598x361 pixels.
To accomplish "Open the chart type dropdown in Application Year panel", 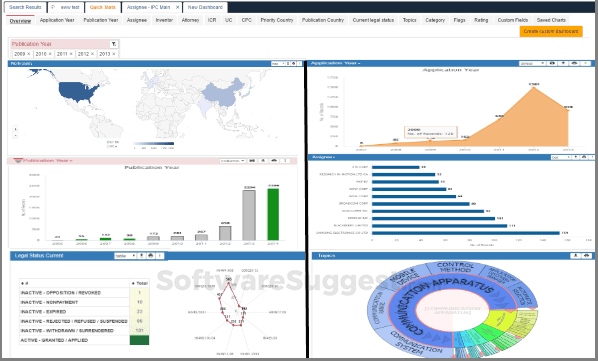I will click(532, 63).
